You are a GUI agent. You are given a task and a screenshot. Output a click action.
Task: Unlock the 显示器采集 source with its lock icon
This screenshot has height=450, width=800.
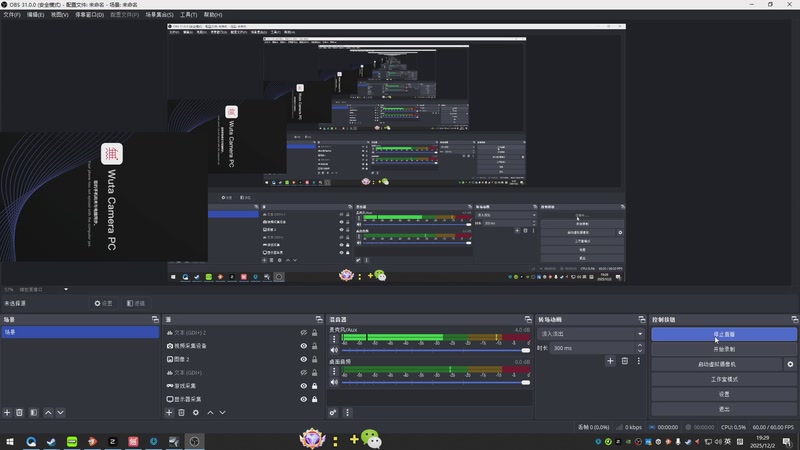[314, 399]
